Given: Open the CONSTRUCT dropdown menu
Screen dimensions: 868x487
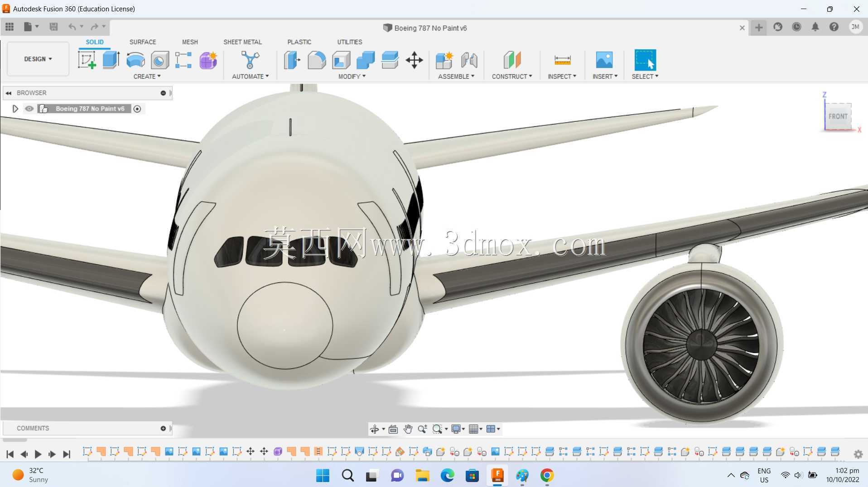Looking at the screenshot, I should (512, 76).
